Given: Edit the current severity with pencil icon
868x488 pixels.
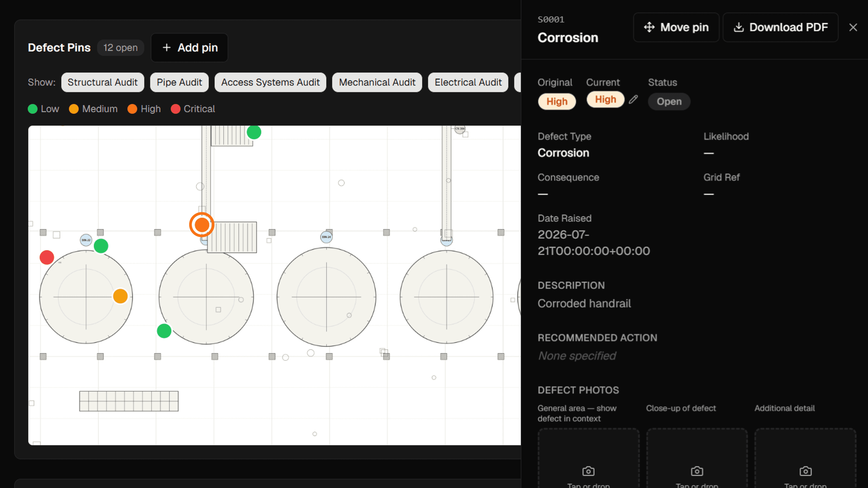Looking at the screenshot, I should [x=633, y=99].
